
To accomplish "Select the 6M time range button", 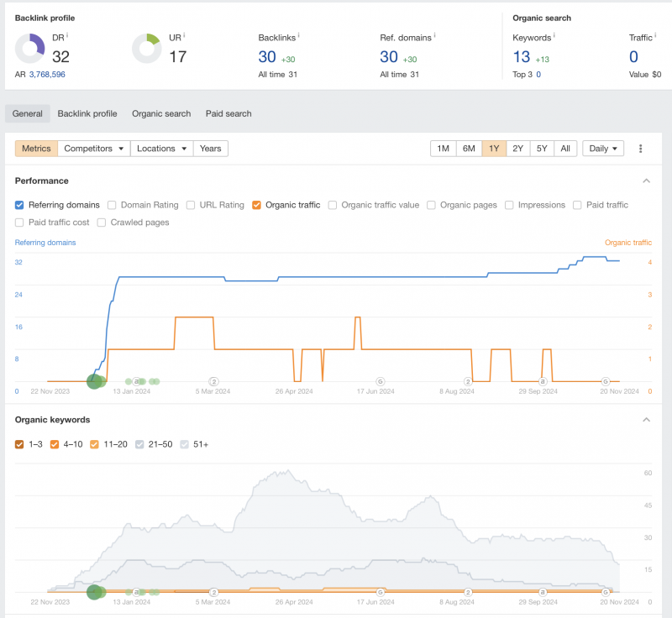I will [x=469, y=149].
